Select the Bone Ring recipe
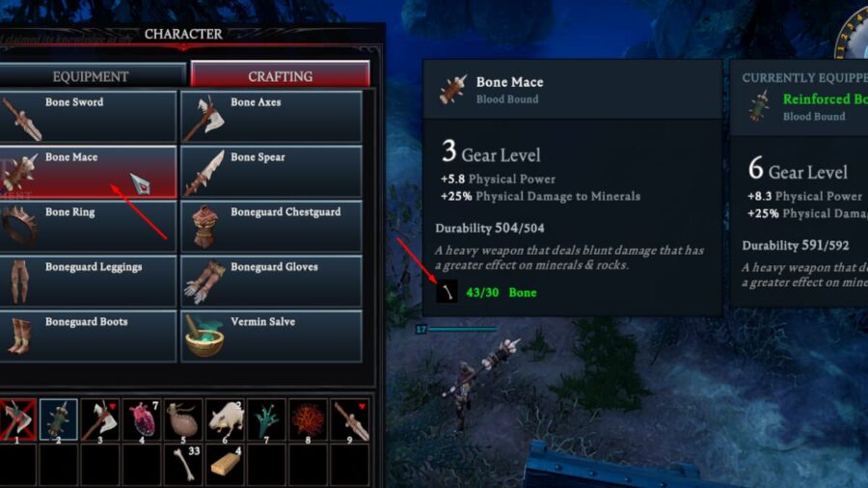 (x=88, y=227)
